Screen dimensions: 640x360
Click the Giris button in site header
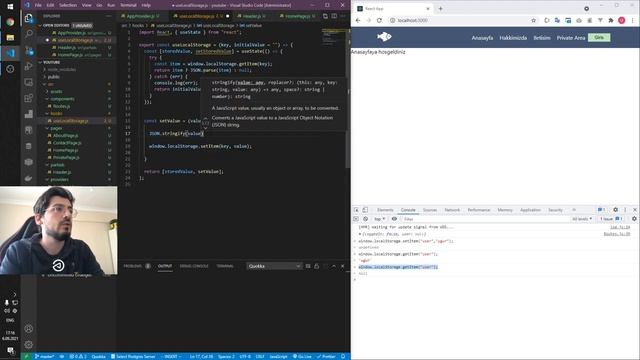[x=599, y=38]
